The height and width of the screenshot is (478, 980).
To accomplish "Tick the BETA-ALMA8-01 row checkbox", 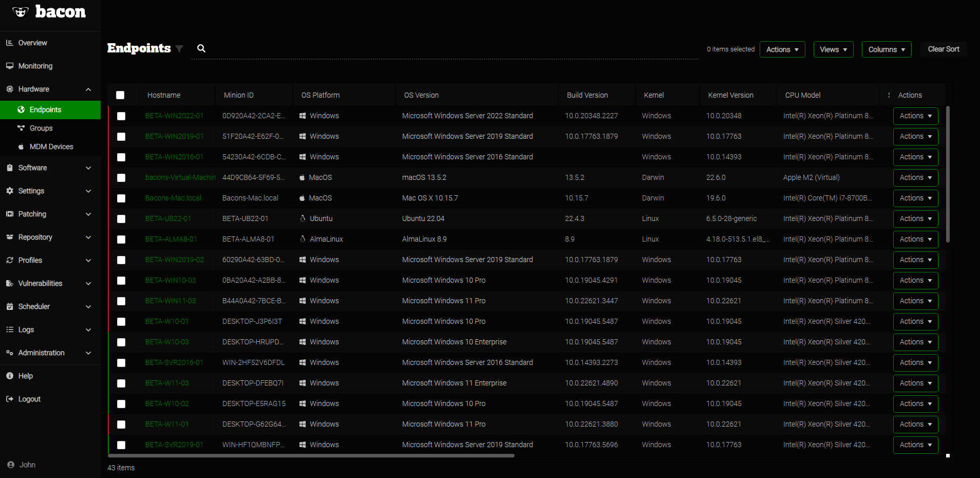I will tap(121, 240).
